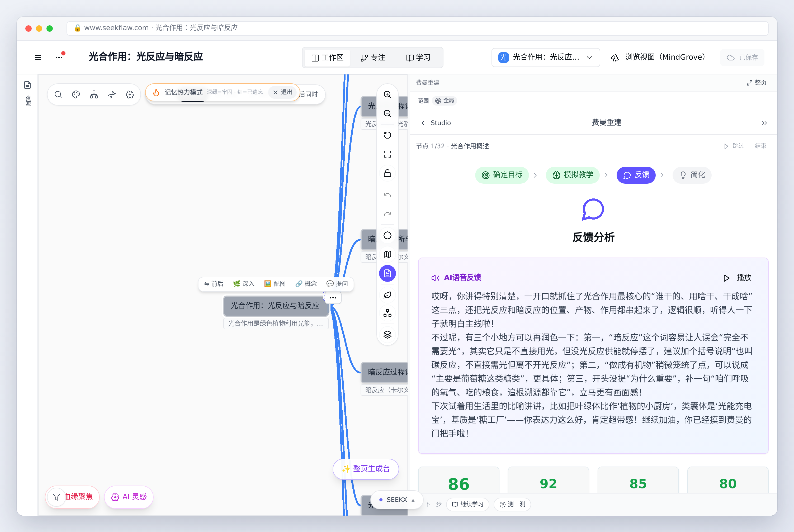
Task: Go to the 模拟教学 step
Action: tap(573, 175)
